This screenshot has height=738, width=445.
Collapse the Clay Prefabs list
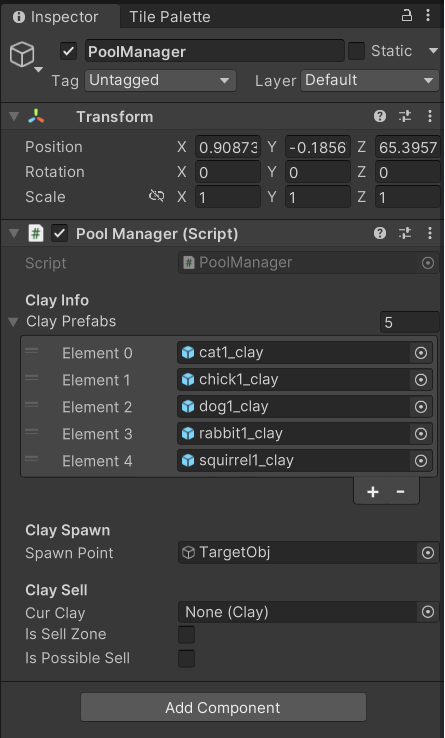[13, 322]
